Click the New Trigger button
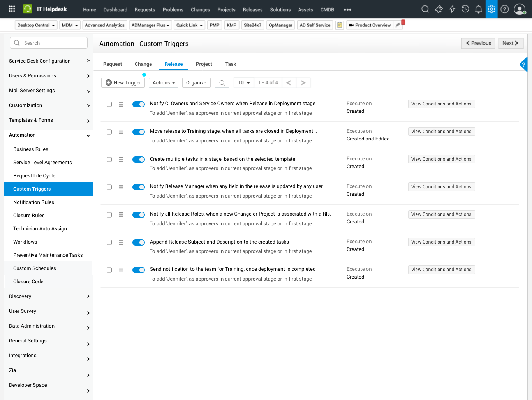Viewport: 532px width, 400px height. (x=123, y=82)
